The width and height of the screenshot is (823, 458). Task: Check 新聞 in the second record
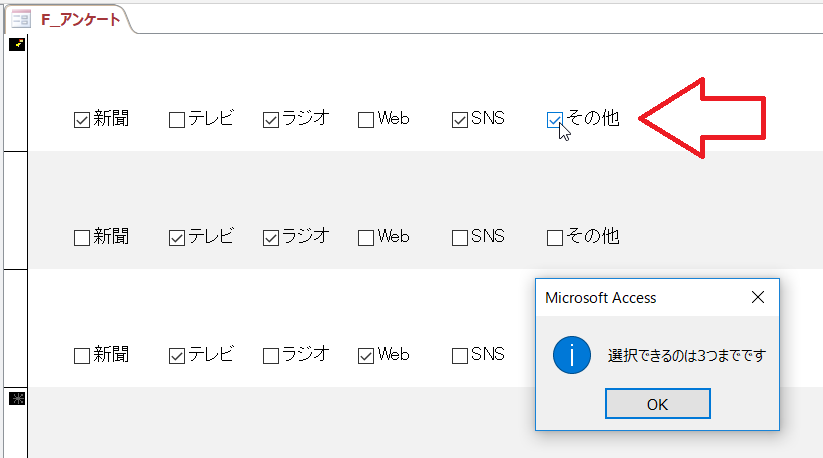point(82,238)
